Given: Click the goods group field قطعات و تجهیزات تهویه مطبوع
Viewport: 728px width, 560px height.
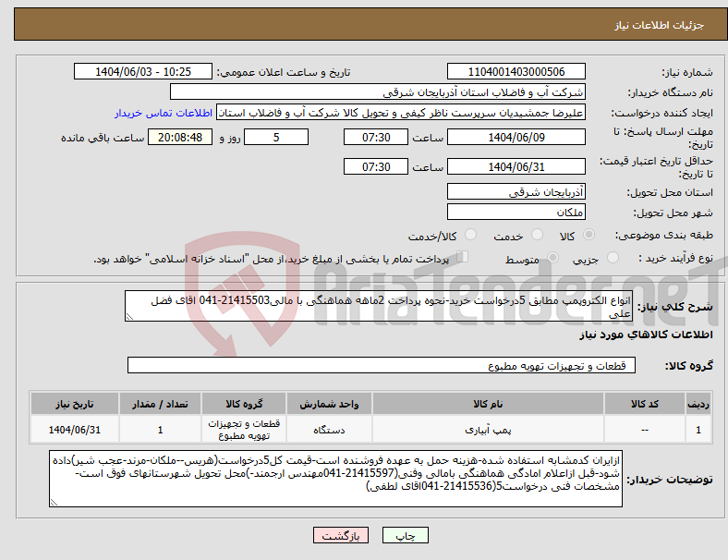Looking at the screenshot, I should coord(382,365).
